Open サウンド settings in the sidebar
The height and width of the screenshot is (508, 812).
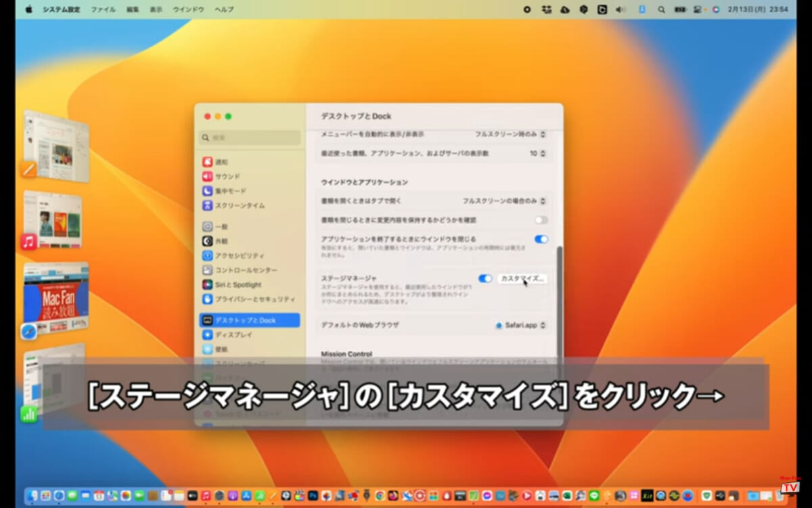[250, 177]
